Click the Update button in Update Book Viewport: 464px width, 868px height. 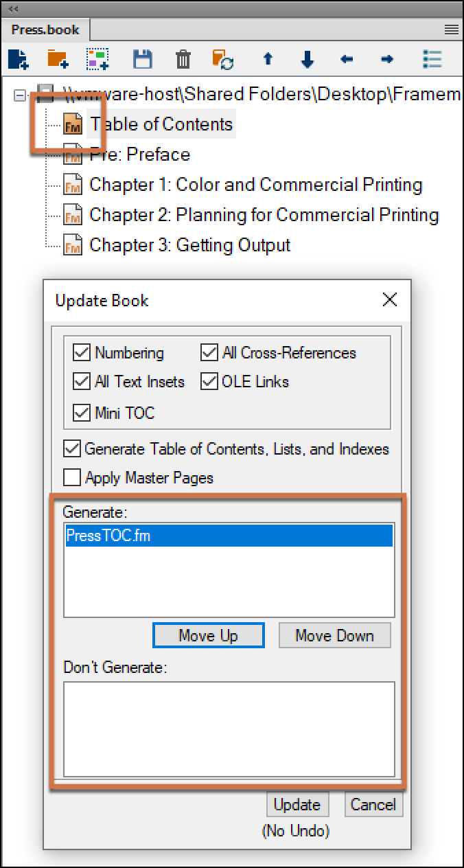coord(297,804)
